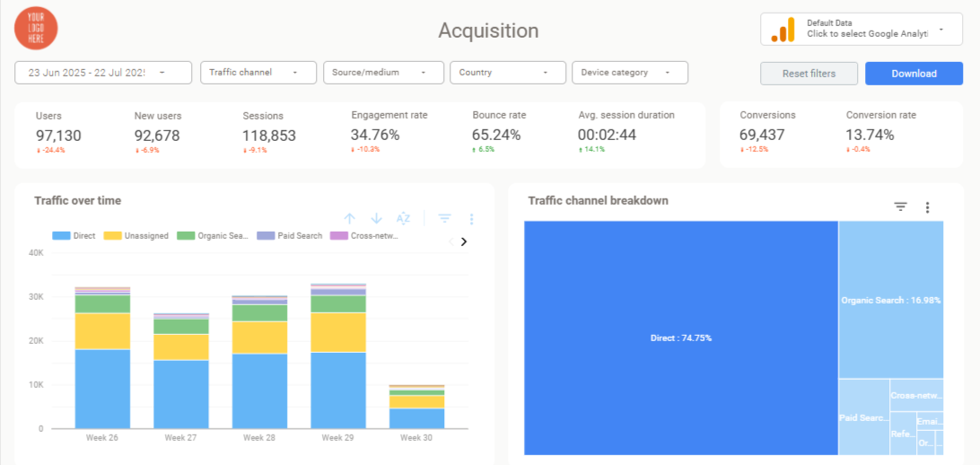Click the Users value 97,130

point(58,135)
